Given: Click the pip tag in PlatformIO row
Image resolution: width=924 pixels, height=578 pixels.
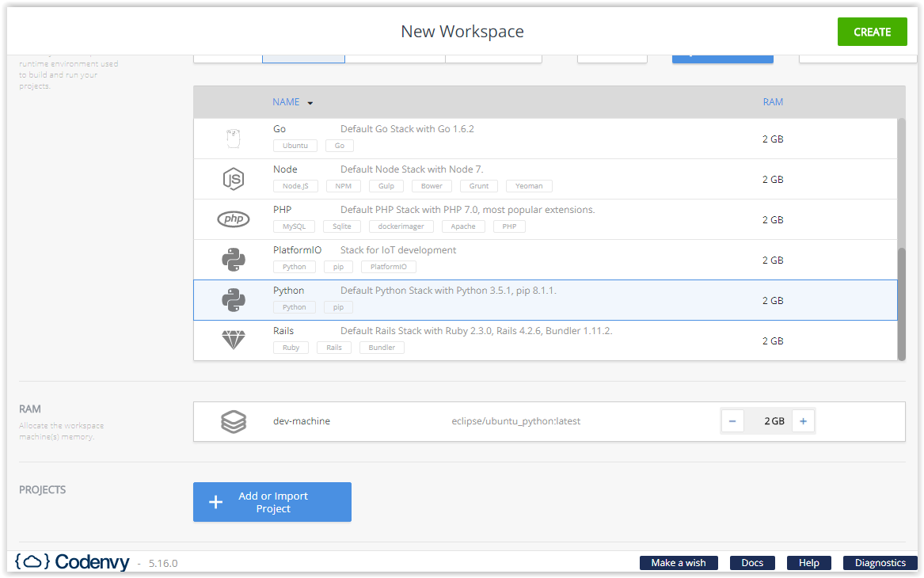Looking at the screenshot, I should (x=338, y=267).
